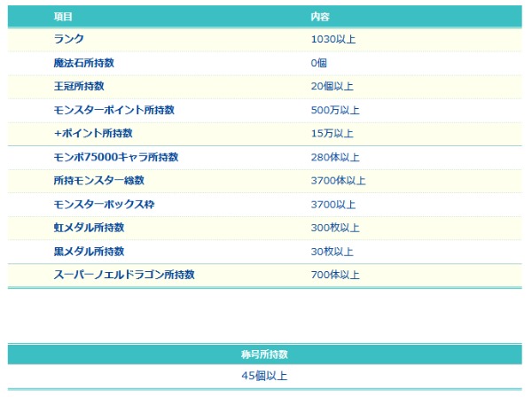The height and width of the screenshot is (397, 532).
Task: Select the 黒メダル所持数 label
Action: coord(89,251)
